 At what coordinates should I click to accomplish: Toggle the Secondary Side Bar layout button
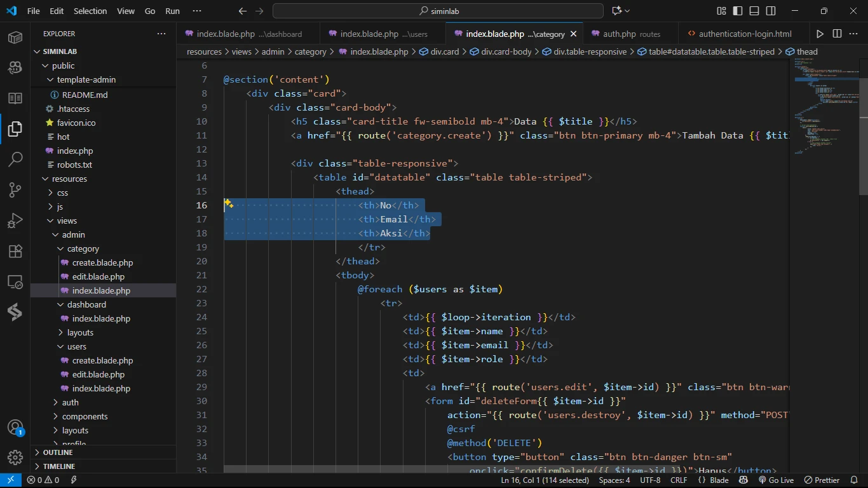771,11
